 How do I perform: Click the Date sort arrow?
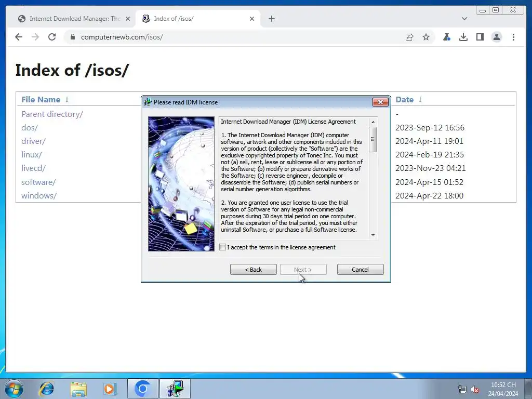(x=420, y=99)
